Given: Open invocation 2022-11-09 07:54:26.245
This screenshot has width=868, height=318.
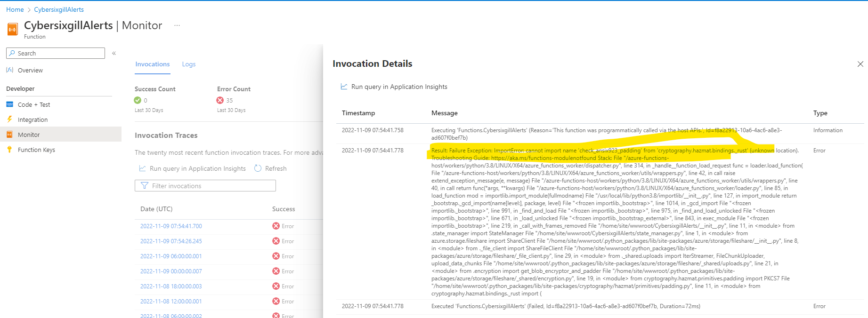Looking at the screenshot, I should click(171, 241).
